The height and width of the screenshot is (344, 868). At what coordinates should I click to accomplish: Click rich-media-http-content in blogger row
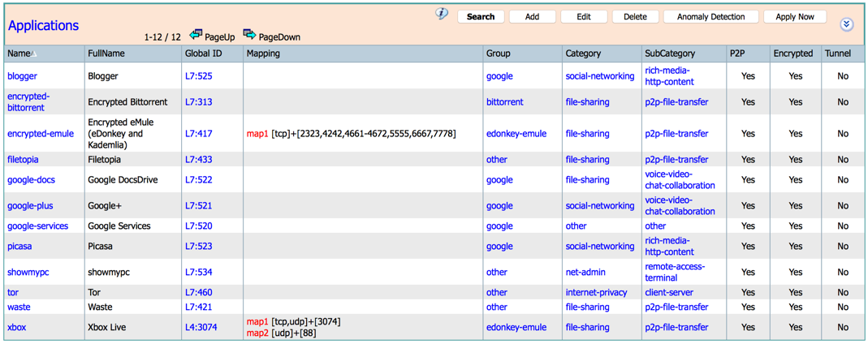669,76
